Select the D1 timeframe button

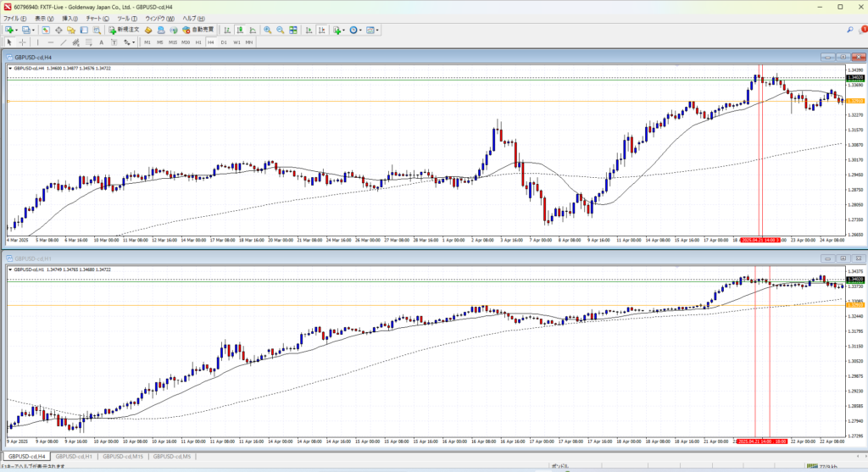tap(224, 42)
